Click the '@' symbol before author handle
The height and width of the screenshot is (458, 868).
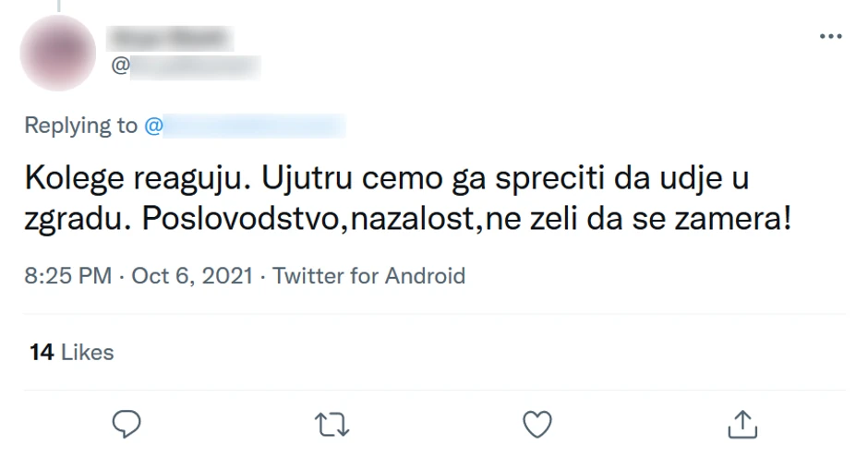120,66
